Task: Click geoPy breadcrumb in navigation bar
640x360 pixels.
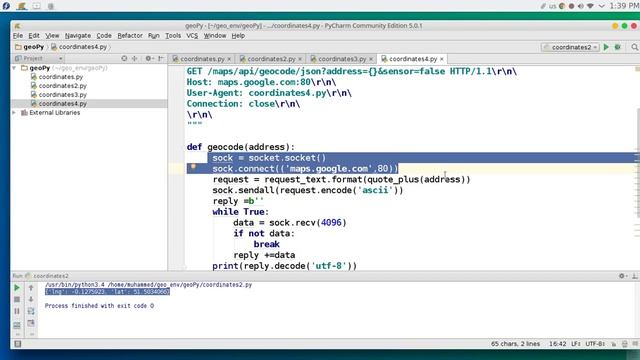Action: [x=29, y=47]
